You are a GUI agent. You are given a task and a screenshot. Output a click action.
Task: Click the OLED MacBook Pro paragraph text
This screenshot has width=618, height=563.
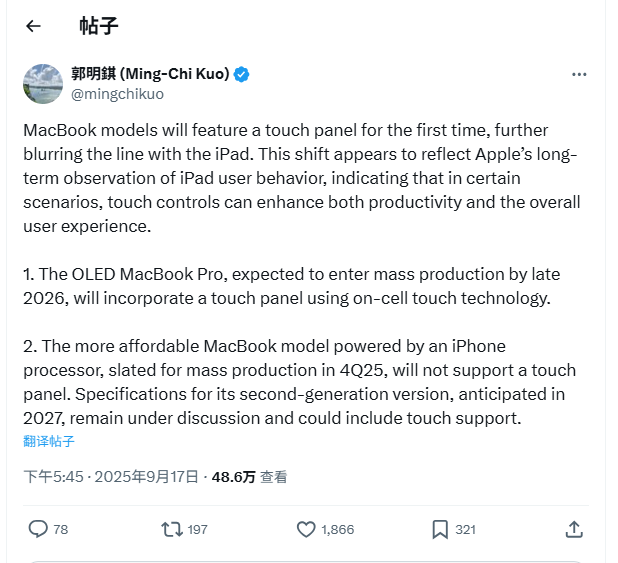pos(292,286)
